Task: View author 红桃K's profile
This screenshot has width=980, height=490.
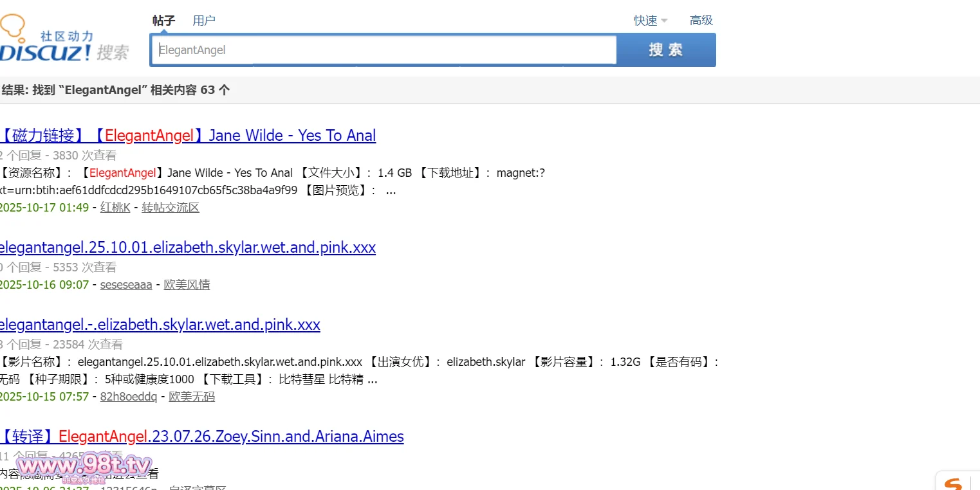Action: [115, 208]
